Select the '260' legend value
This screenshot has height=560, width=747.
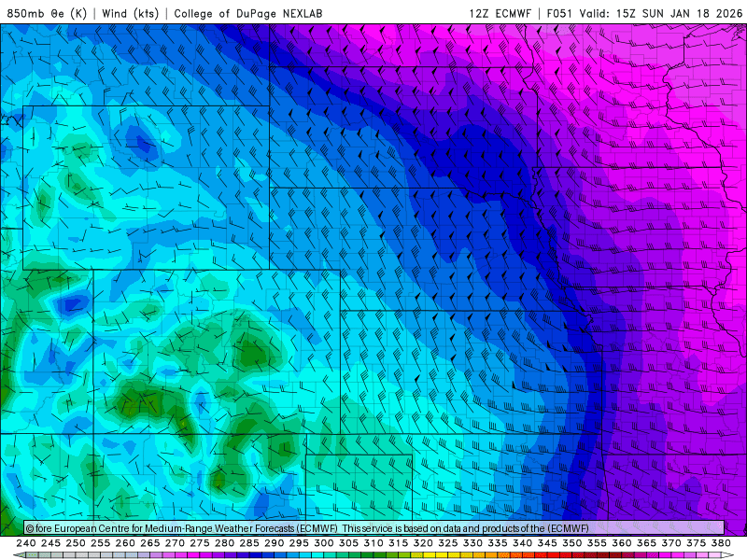tap(125, 543)
